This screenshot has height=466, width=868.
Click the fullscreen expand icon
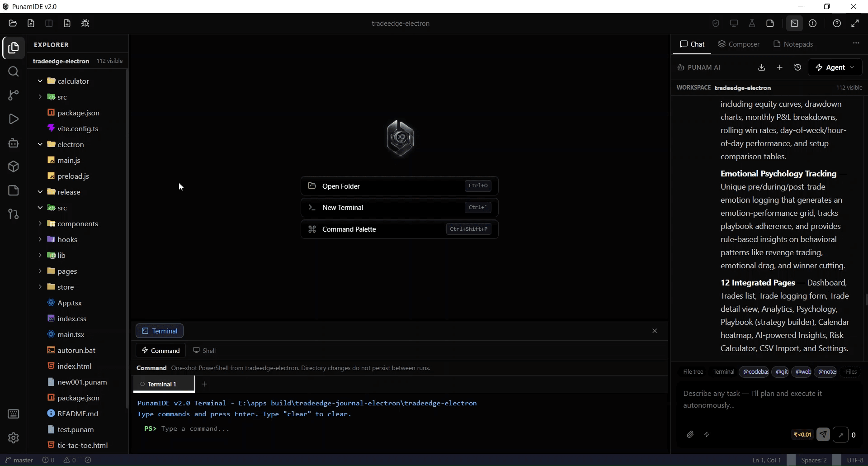click(x=855, y=24)
